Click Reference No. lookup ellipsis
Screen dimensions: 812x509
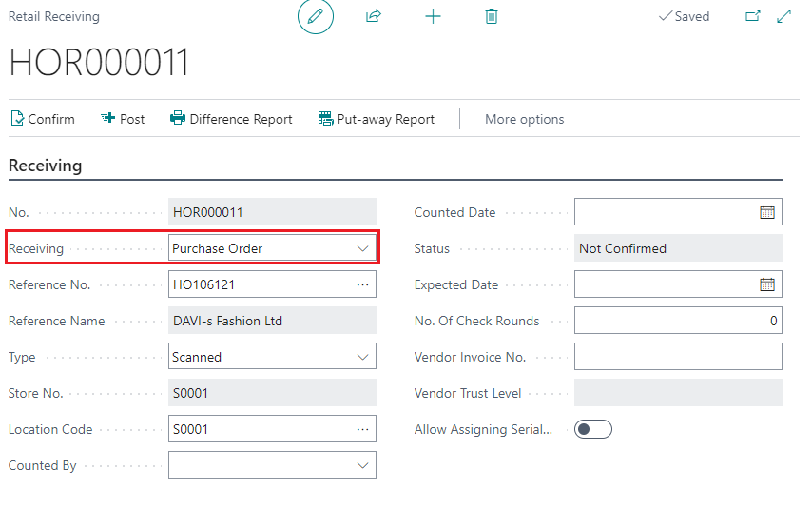click(362, 284)
